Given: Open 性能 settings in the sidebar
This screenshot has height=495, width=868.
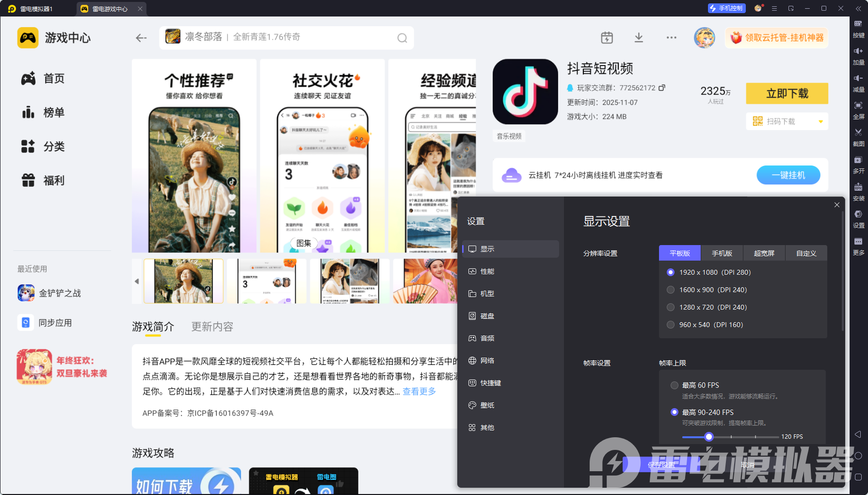Looking at the screenshot, I should (487, 271).
